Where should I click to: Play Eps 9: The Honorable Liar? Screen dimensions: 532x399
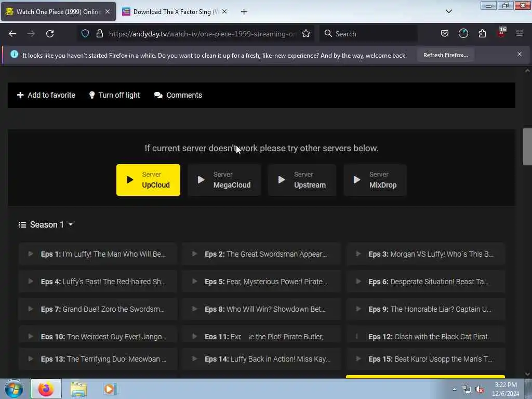(425, 309)
